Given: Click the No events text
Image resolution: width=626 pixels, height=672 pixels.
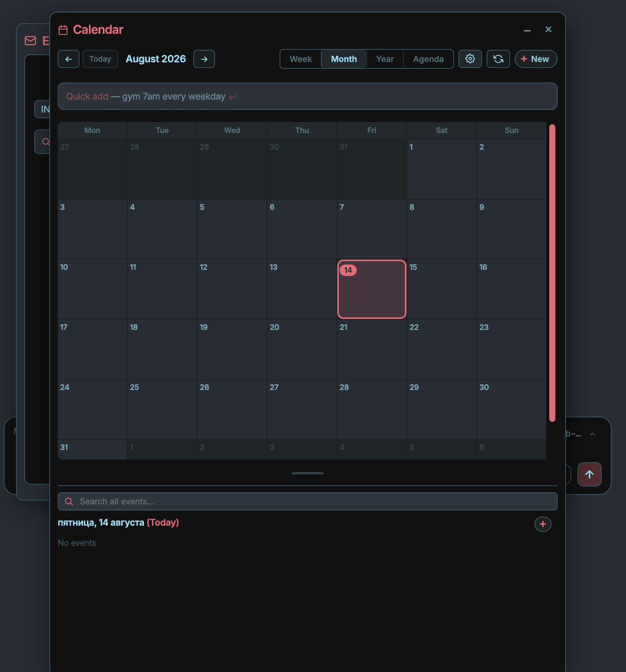Looking at the screenshot, I should pos(77,543).
